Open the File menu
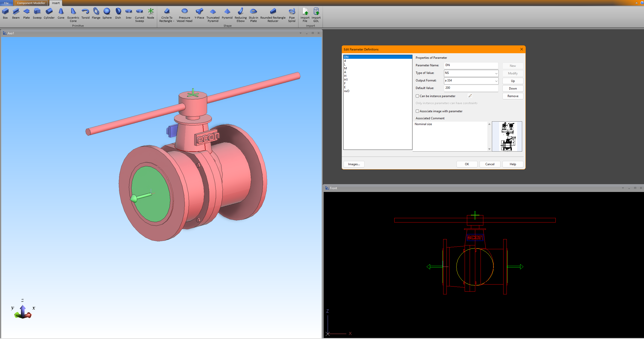 (x=6, y=3)
